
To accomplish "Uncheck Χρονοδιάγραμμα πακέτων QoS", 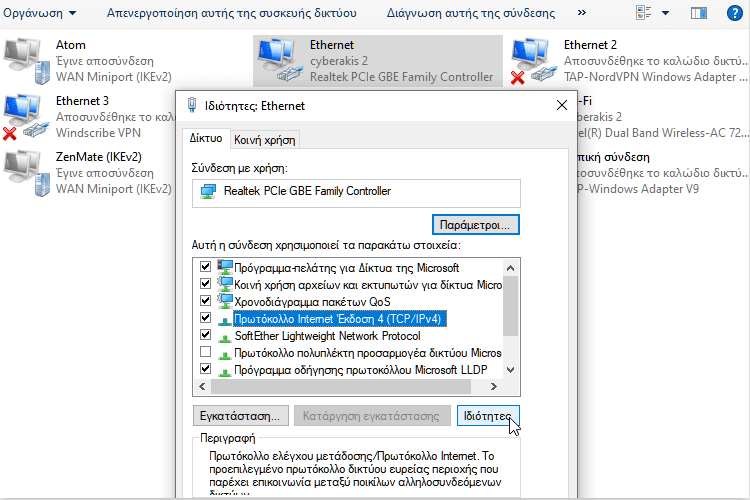I will pos(206,301).
